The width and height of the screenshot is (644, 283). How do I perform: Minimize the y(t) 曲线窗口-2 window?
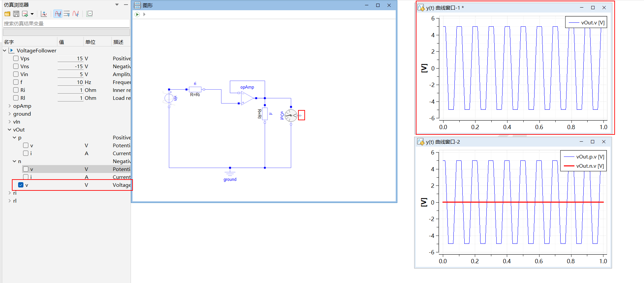tap(581, 142)
